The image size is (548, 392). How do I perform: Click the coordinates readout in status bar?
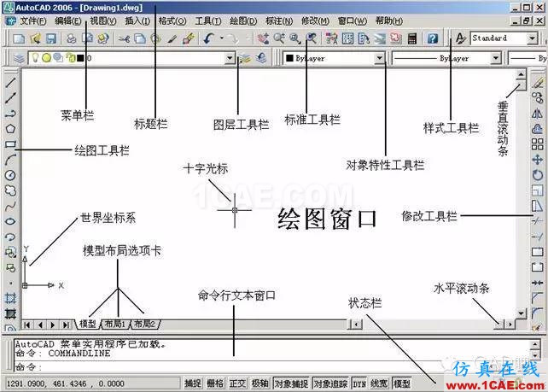92,383
